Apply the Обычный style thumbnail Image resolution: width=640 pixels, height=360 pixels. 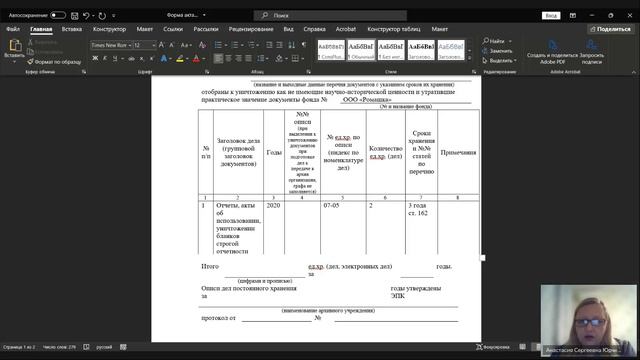[361, 50]
